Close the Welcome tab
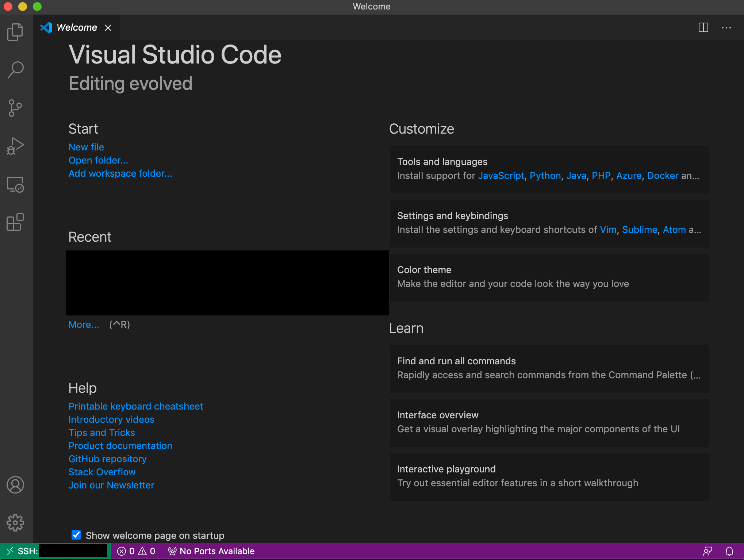This screenshot has height=560, width=744. (x=108, y=28)
